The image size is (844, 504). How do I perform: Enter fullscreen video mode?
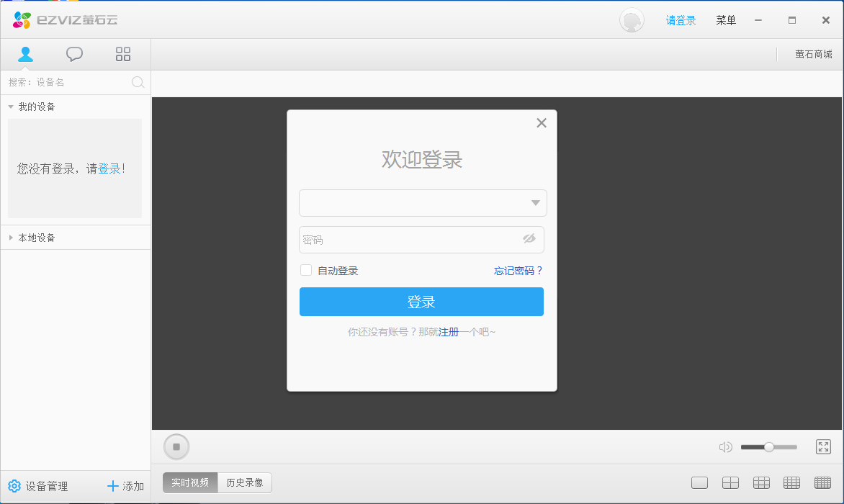(823, 447)
